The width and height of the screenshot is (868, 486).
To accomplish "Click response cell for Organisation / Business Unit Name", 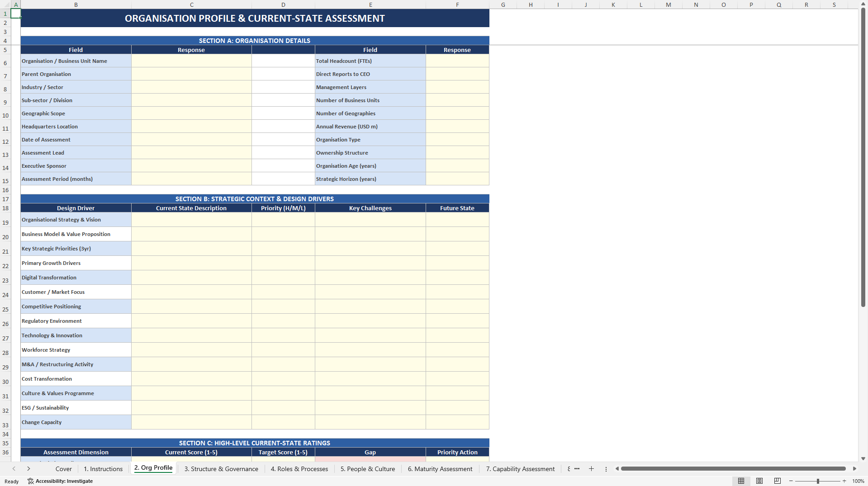I will pos(191,61).
